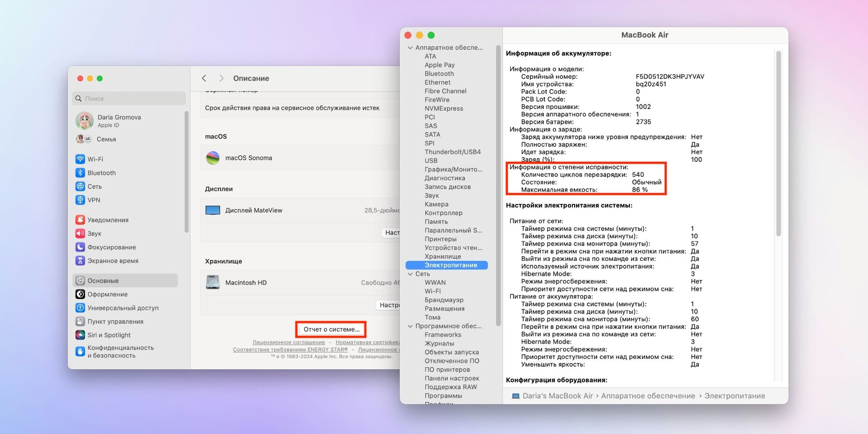Click the Daria Gromova Apple ID avatar

click(x=85, y=121)
